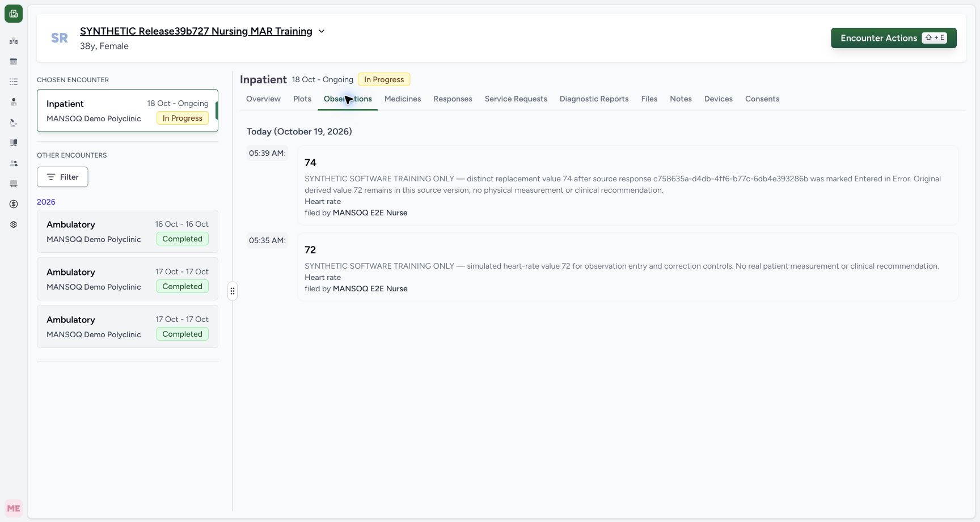The height and width of the screenshot is (522, 980).
Task: Open the users group sidebar icon
Action: pos(14,163)
